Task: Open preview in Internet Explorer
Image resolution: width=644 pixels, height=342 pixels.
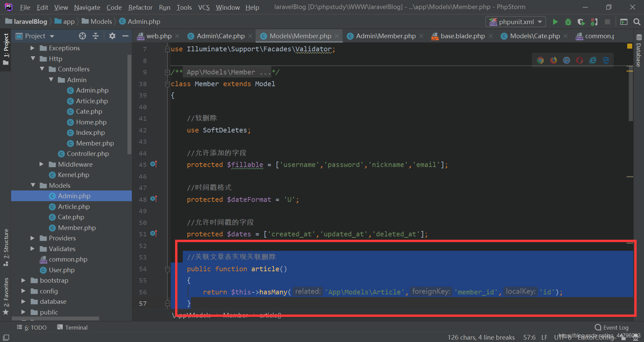Action: coord(593,60)
